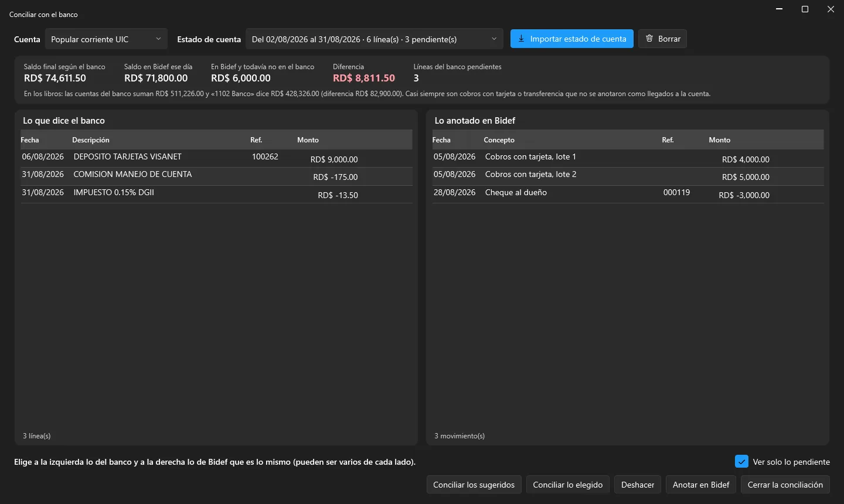
Task: Select the Cobros con tarjeta, lote 1 movement
Action: point(628,158)
